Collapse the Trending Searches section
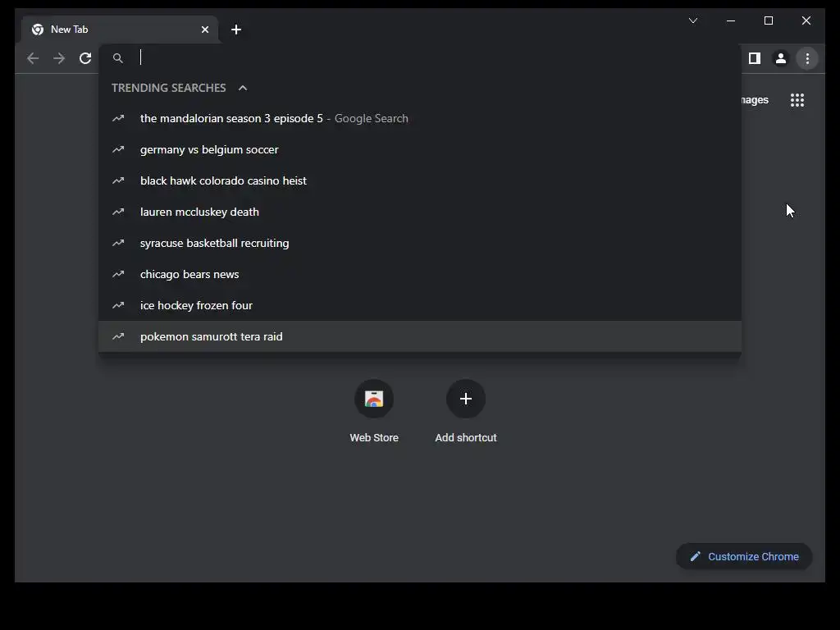The height and width of the screenshot is (630, 840). click(x=243, y=88)
